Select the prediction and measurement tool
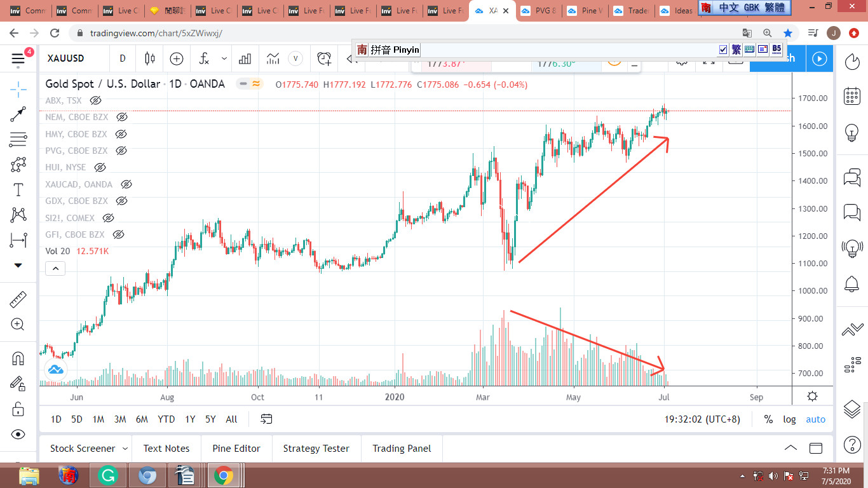The width and height of the screenshot is (868, 488). point(18,240)
